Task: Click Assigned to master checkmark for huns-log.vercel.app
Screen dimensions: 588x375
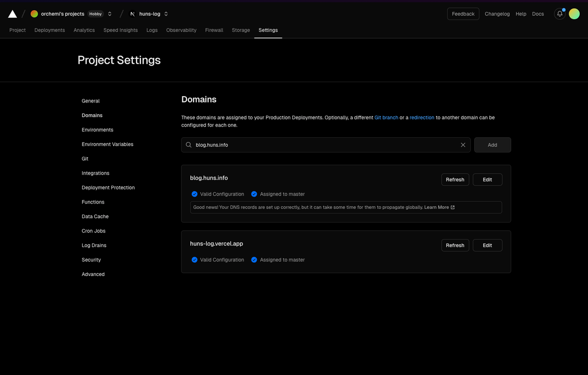Action: click(x=254, y=260)
